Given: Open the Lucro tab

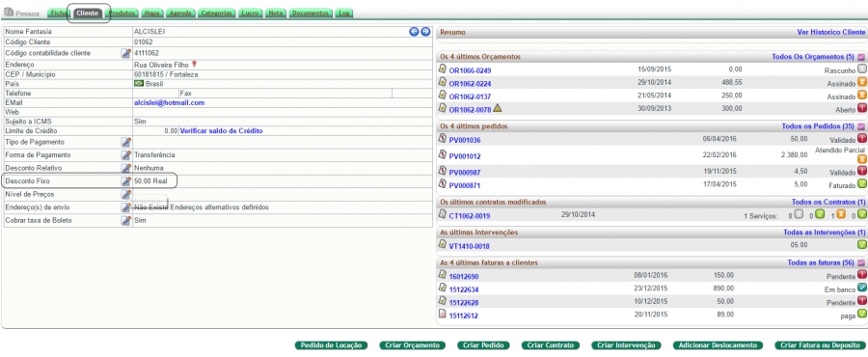Looking at the screenshot, I should tap(250, 13).
